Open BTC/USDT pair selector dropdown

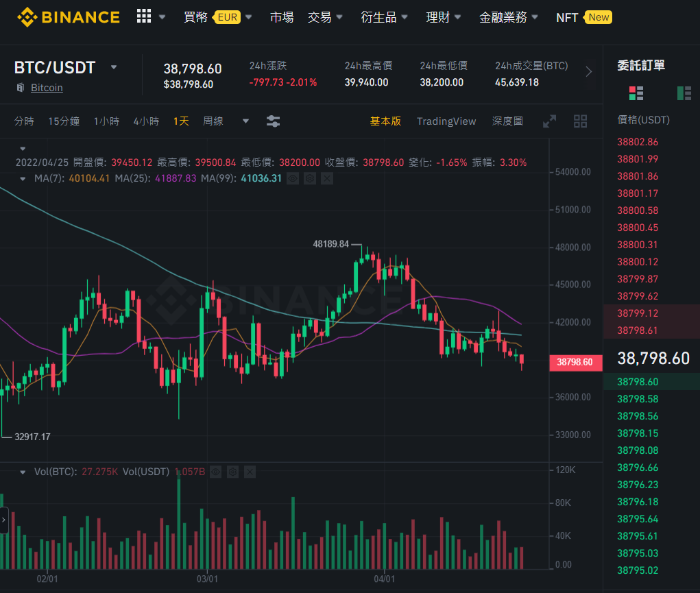pyautogui.click(x=113, y=67)
